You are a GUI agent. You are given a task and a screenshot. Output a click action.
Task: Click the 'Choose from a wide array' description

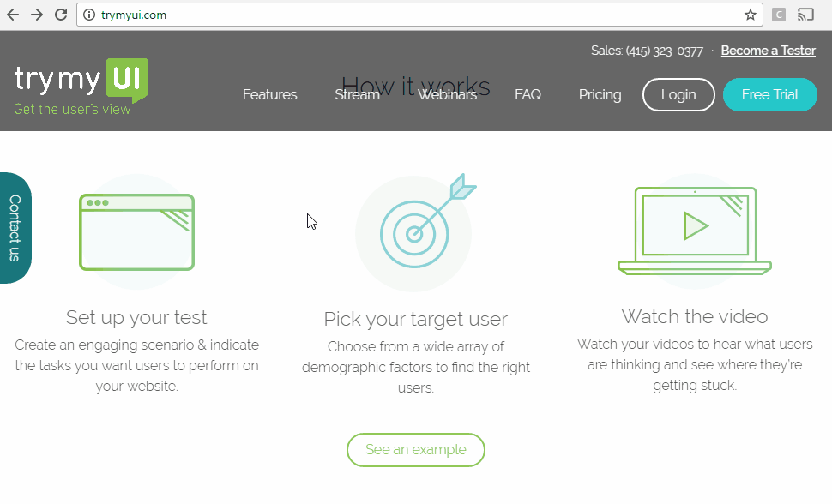click(x=416, y=367)
